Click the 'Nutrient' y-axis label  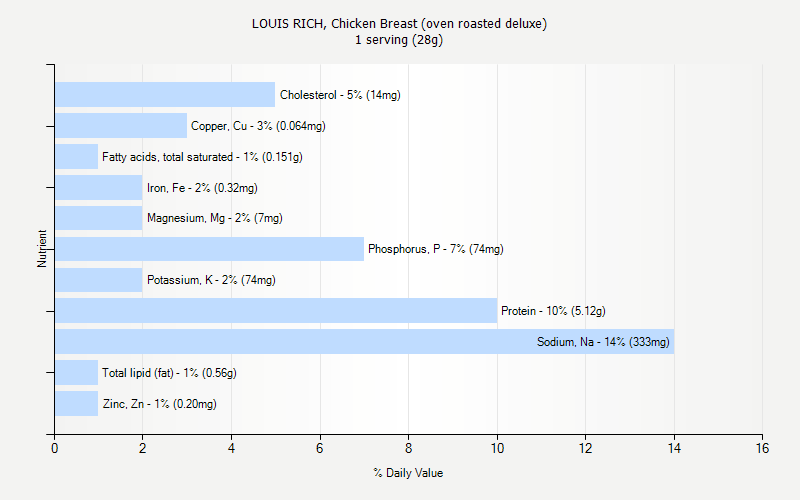pos(42,249)
